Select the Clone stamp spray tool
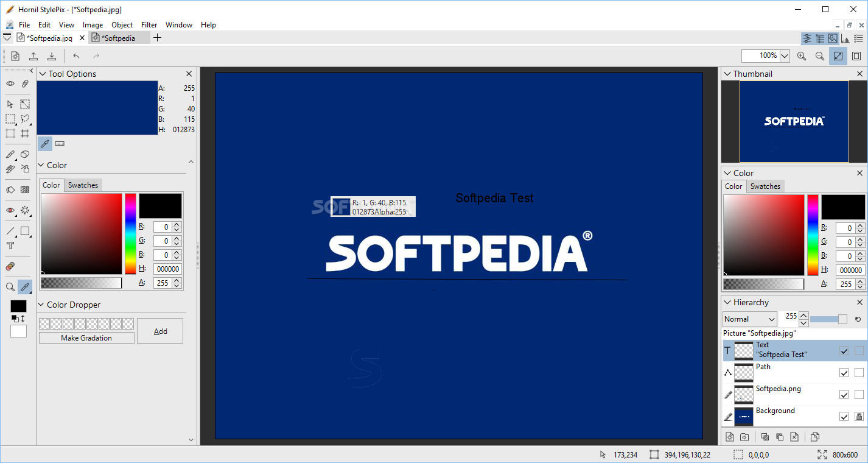The width and height of the screenshot is (868, 463). [25, 169]
